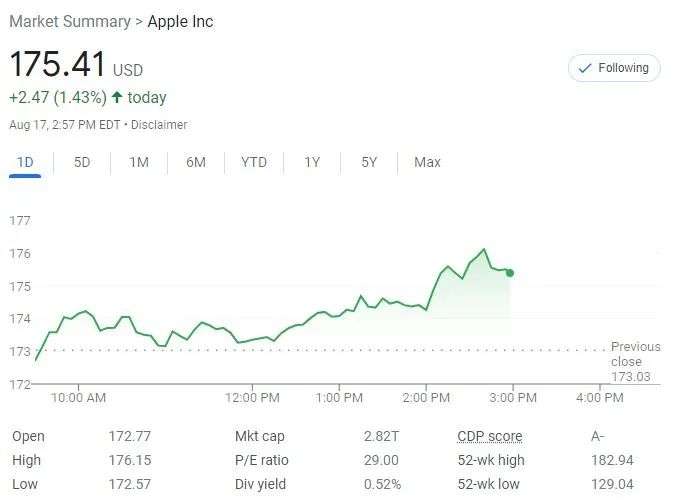This screenshot has width=695, height=504.
Task: Click the checkmark icon in Following
Action: click(585, 68)
